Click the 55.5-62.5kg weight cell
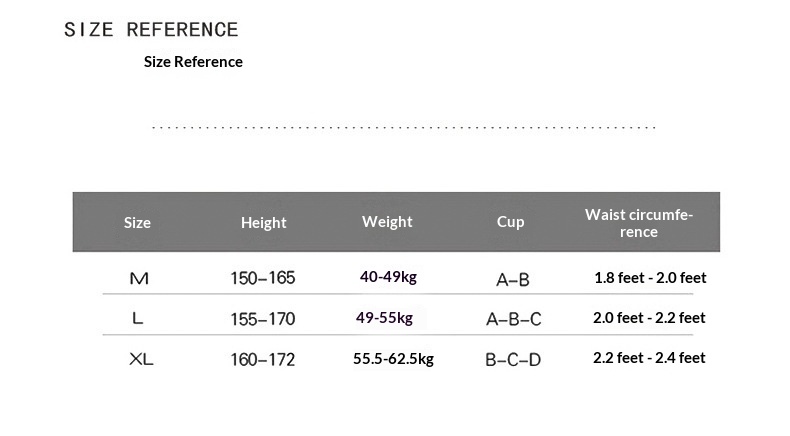Screen dimensions: 790x436 [393, 359]
